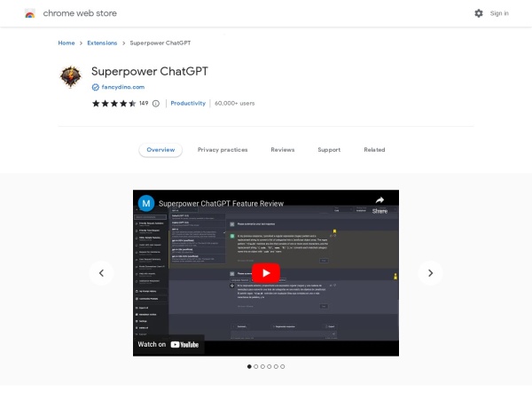Open the Productivity category link
Image resolution: width=532 pixels, height=399 pixels.
click(x=188, y=103)
